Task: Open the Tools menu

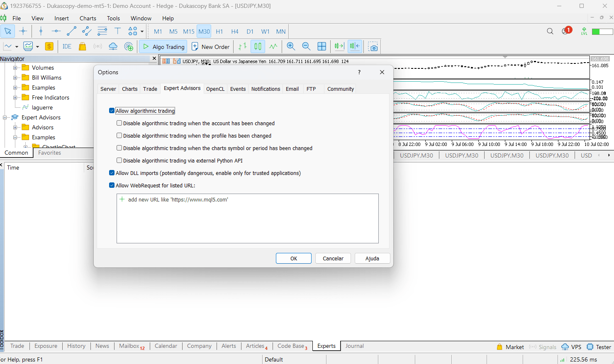Action: point(113,18)
